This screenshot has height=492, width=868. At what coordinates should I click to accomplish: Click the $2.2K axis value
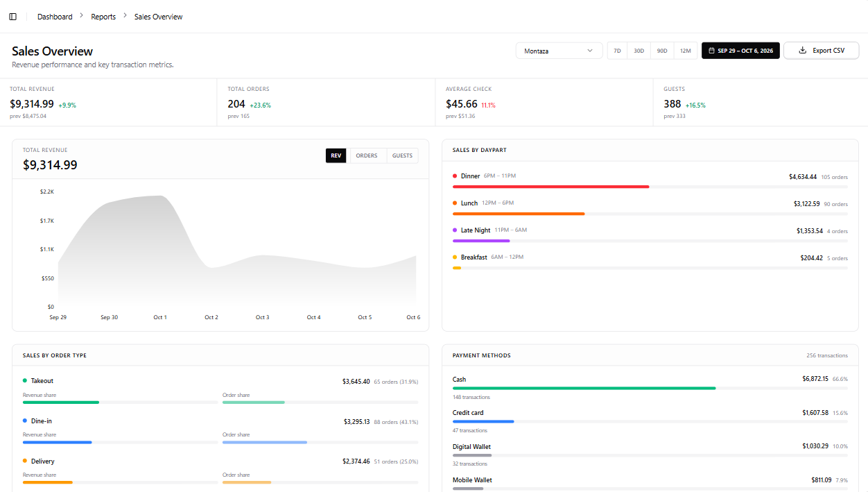tap(47, 192)
